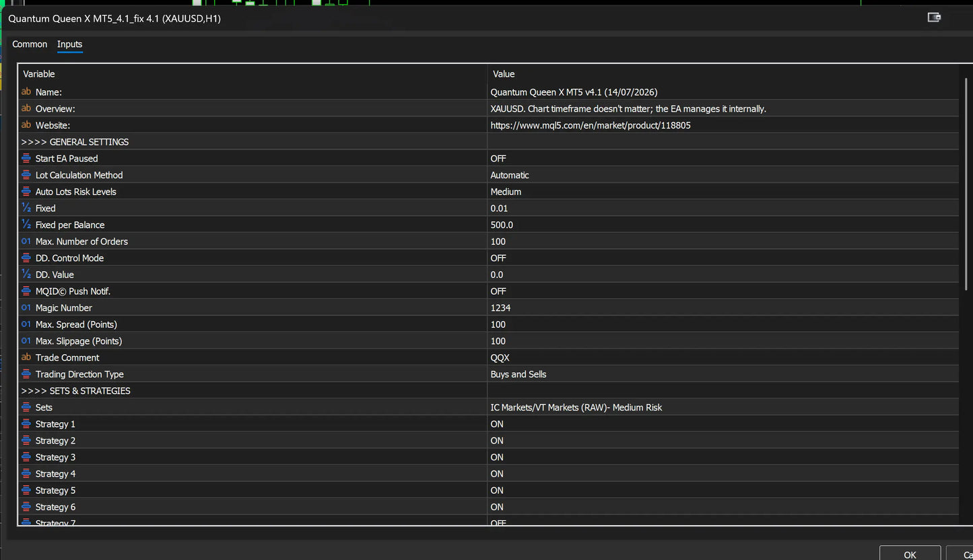Viewport: 973px width, 560px height.
Task: Open the Start EA Paused OFF value dropdown
Action: tap(723, 158)
